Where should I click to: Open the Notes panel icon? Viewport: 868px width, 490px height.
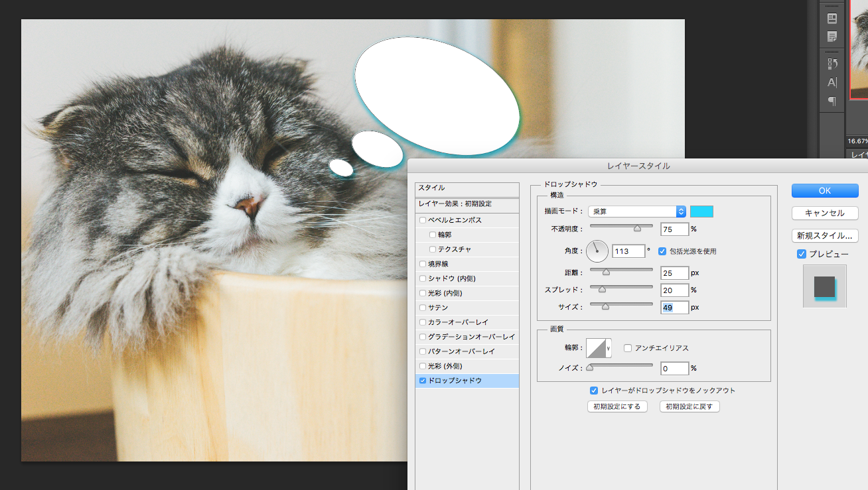pos(832,36)
